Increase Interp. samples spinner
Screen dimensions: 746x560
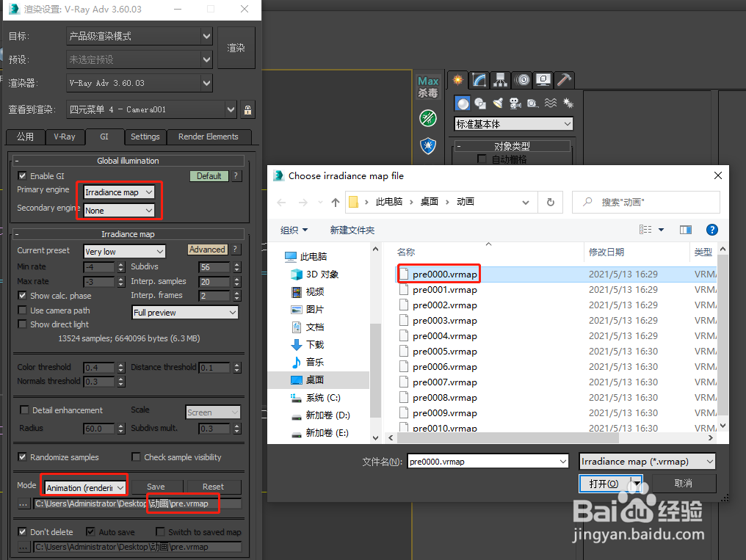[237, 279]
